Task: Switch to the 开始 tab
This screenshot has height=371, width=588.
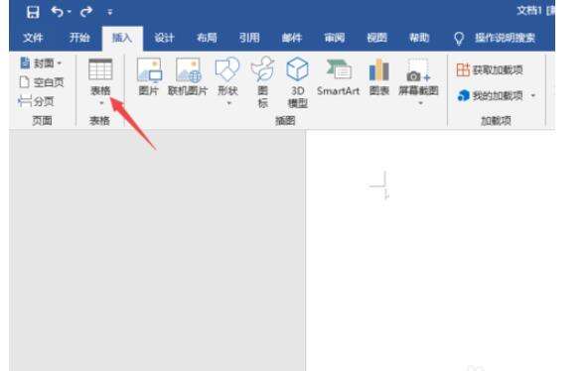Action: tap(79, 38)
